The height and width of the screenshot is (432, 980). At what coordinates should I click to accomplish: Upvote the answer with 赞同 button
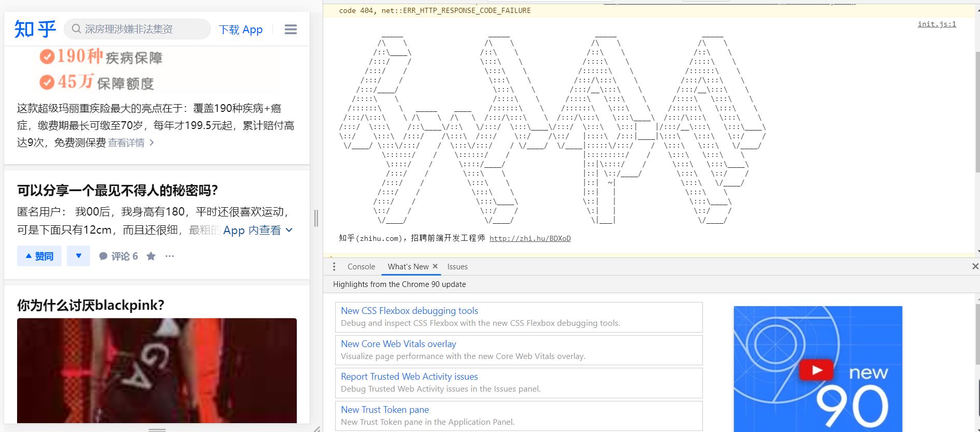[x=39, y=256]
